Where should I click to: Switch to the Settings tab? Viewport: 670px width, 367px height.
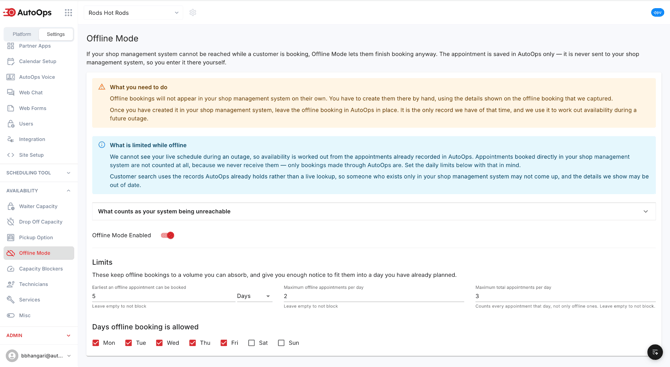pyautogui.click(x=56, y=34)
